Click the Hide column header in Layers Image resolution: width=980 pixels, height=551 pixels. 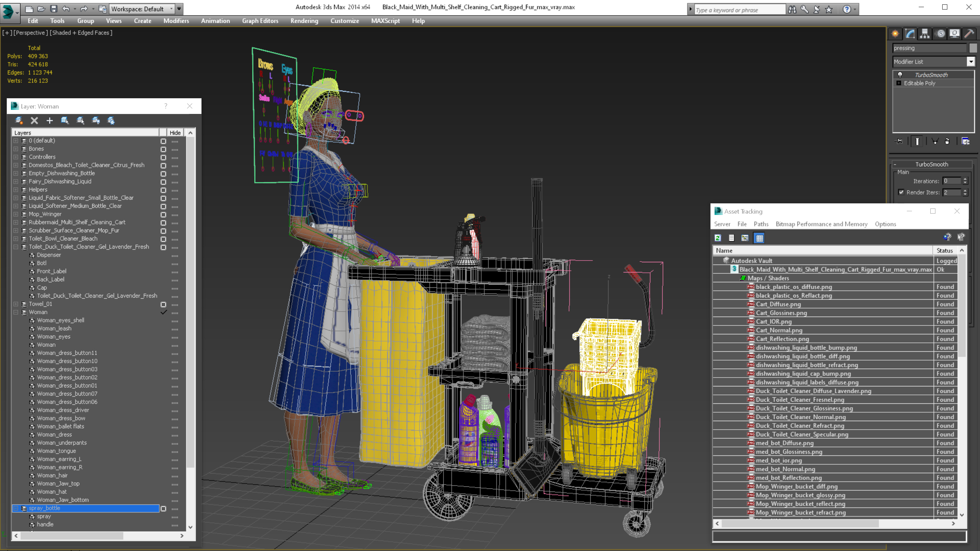(175, 133)
